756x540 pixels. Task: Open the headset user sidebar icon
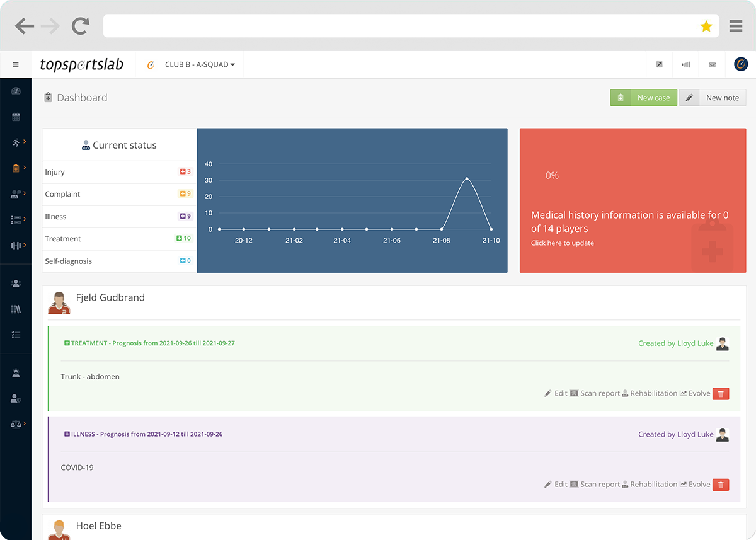pyautogui.click(x=16, y=372)
